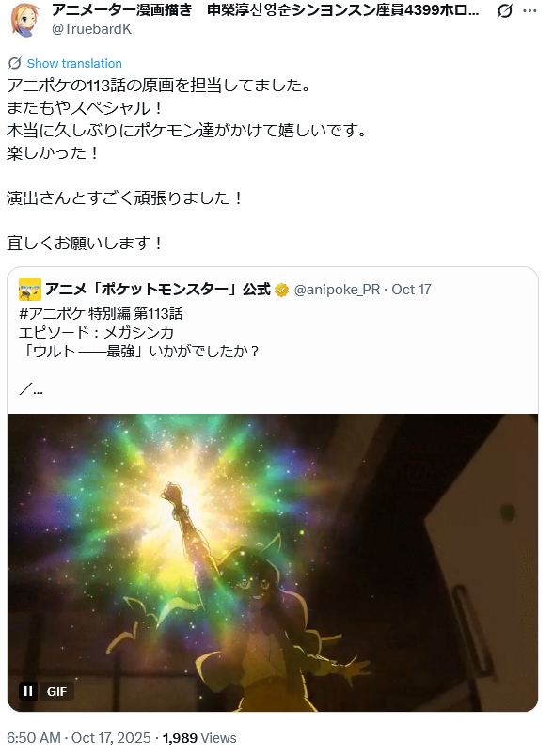Click the Oct 17 date on quoted tweet
Viewport: 553px width, 756px height.
pos(411,290)
